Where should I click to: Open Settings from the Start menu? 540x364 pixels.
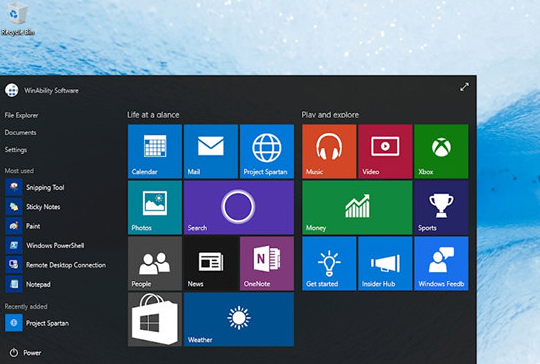coord(15,150)
